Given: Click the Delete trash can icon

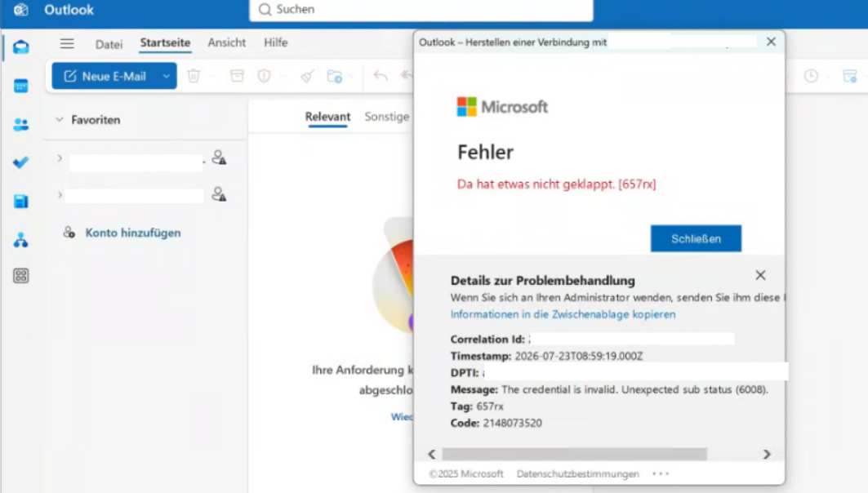Looking at the screenshot, I should tap(194, 76).
